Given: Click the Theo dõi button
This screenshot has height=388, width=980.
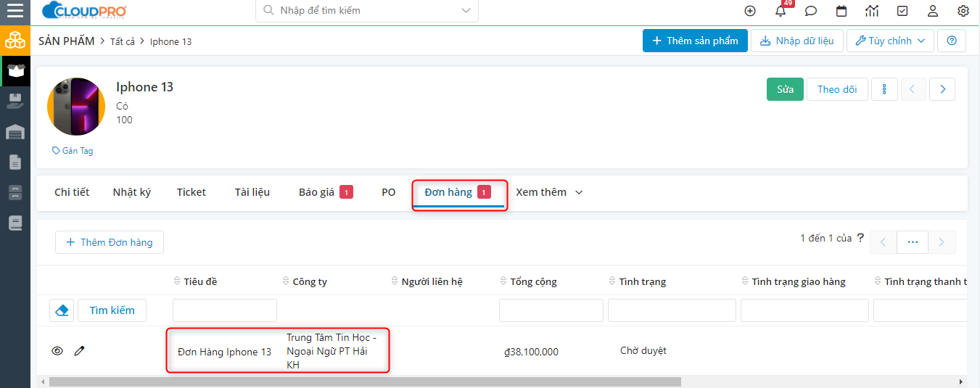Looking at the screenshot, I should coord(837,89).
